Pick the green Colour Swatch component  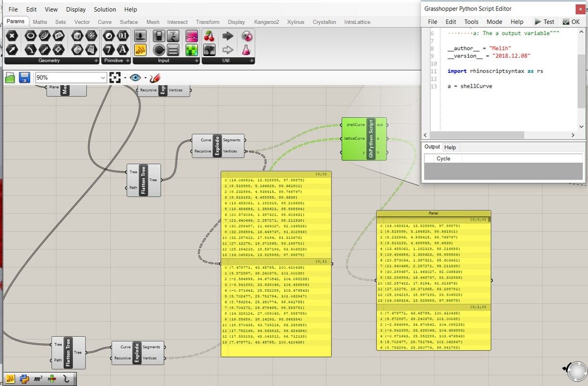[x=191, y=50]
